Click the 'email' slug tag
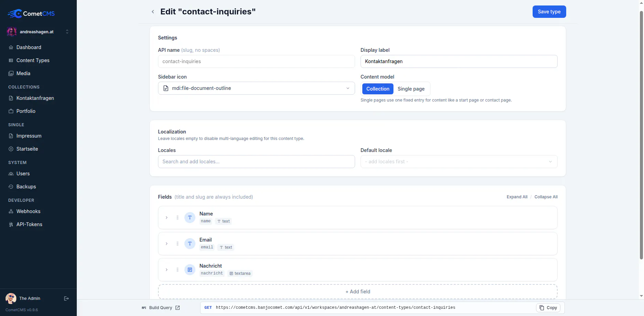The image size is (644, 316). tap(207, 247)
